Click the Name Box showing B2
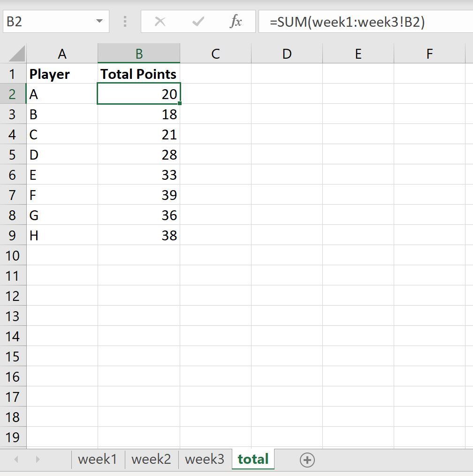Screen dimensions: 473x476 tap(47, 22)
